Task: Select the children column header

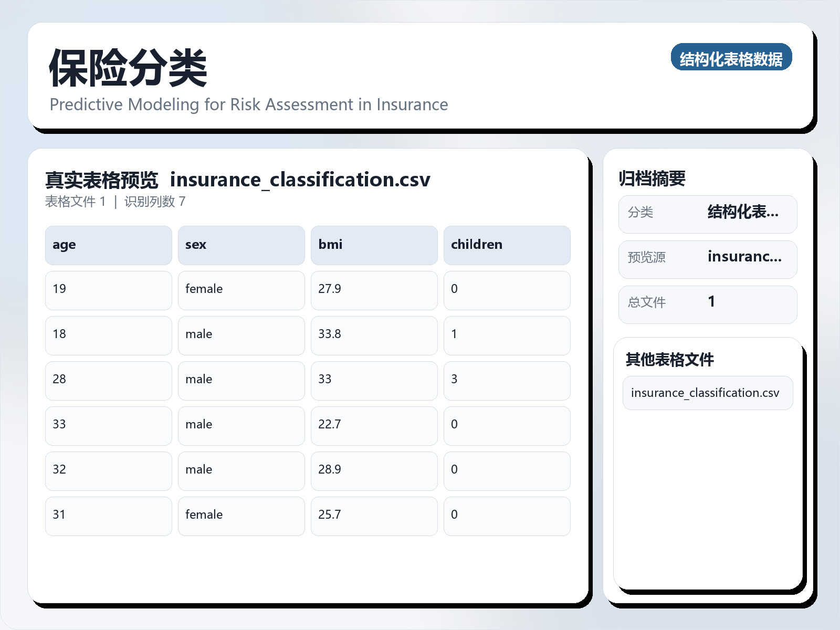Action: pos(507,245)
